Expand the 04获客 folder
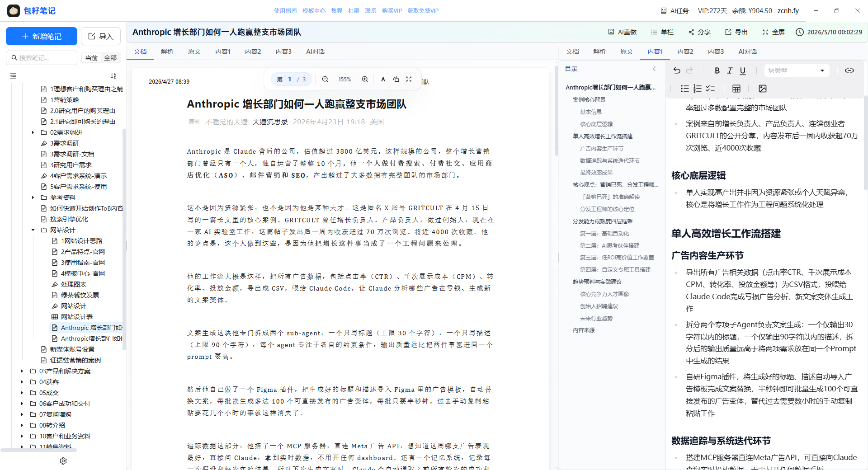868x470 pixels. point(22,382)
